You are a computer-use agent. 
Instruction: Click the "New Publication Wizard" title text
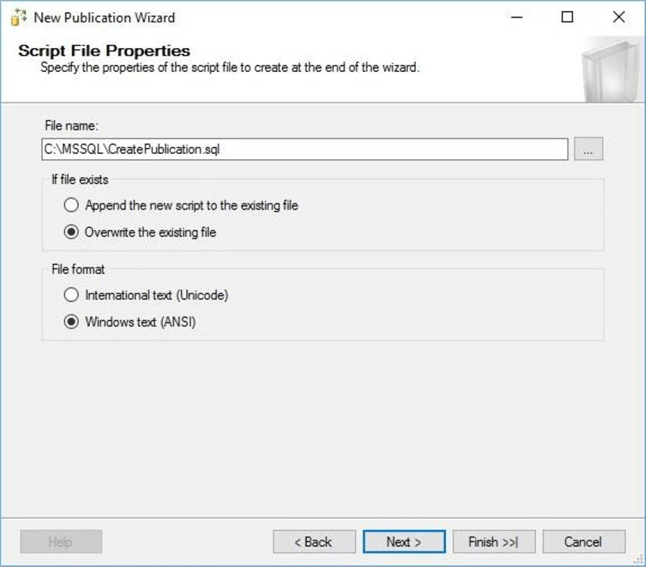104,17
